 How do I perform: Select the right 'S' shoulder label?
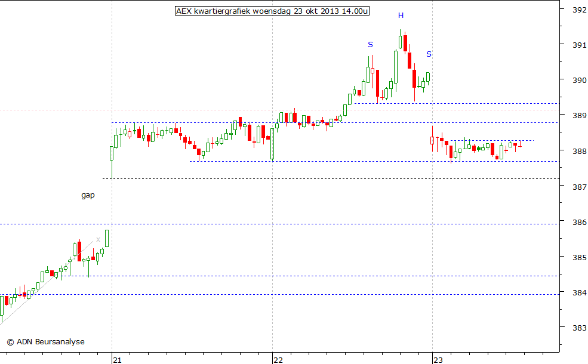(428, 54)
